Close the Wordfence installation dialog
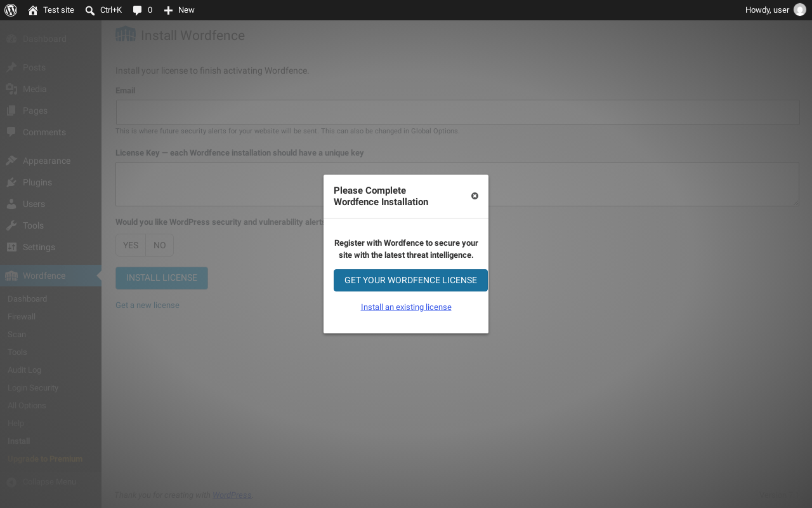The image size is (812, 508). [x=475, y=196]
